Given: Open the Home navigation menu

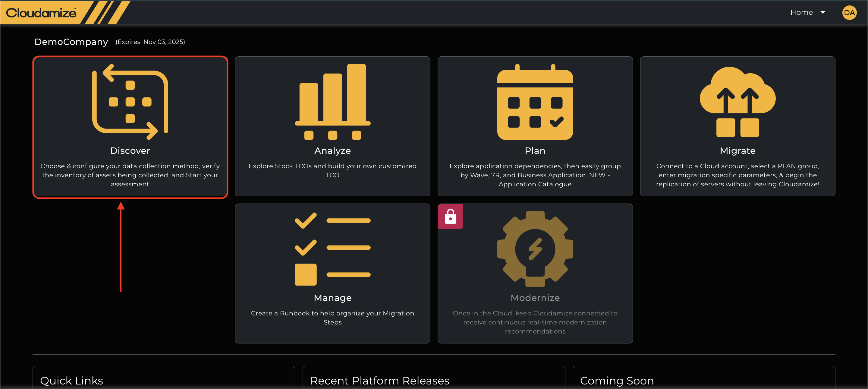Looking at the screenshot, I should click(801, 12).
